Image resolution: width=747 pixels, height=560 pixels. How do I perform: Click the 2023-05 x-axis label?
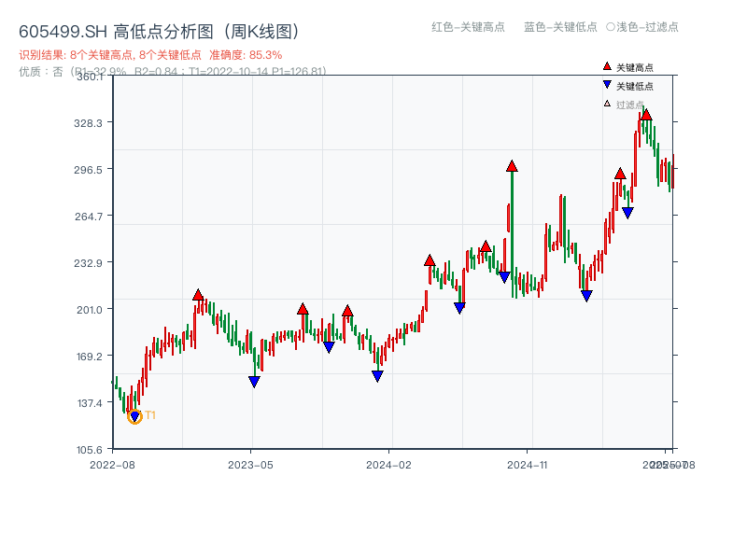click(250, 465)
